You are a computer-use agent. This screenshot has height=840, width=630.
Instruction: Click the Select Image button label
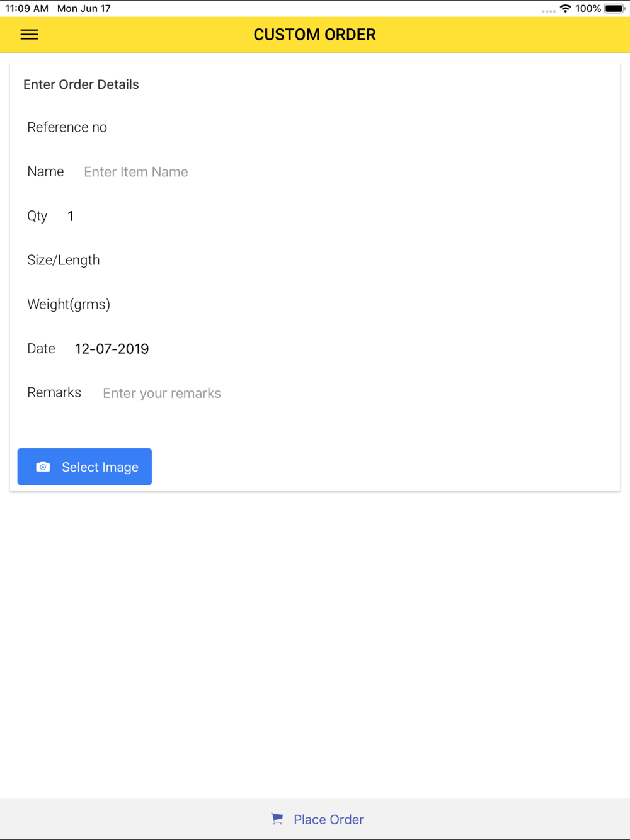click(100, 467)
